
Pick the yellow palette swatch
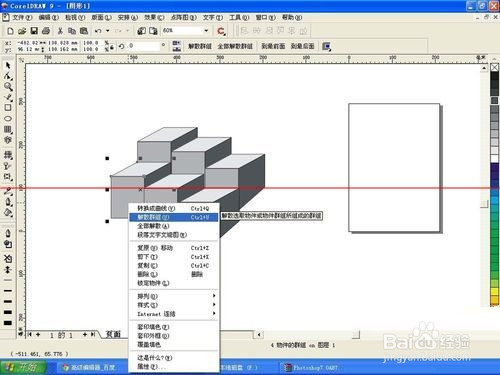pos(494,292)
